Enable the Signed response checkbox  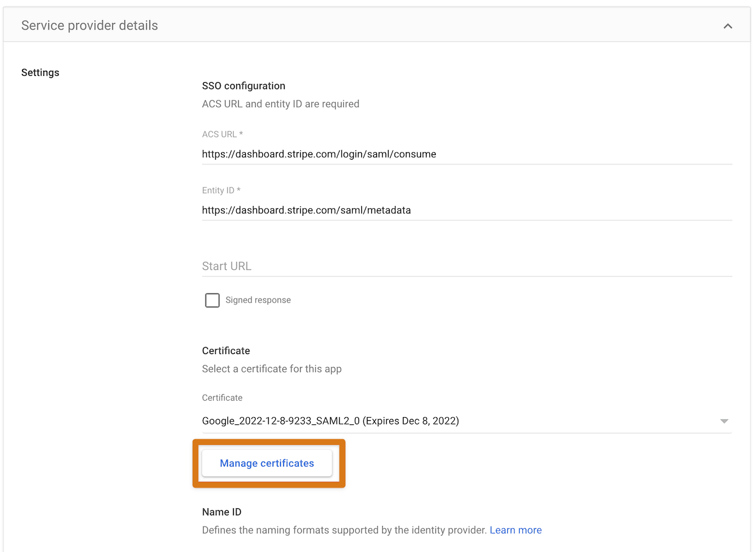[x=212, y=300]
